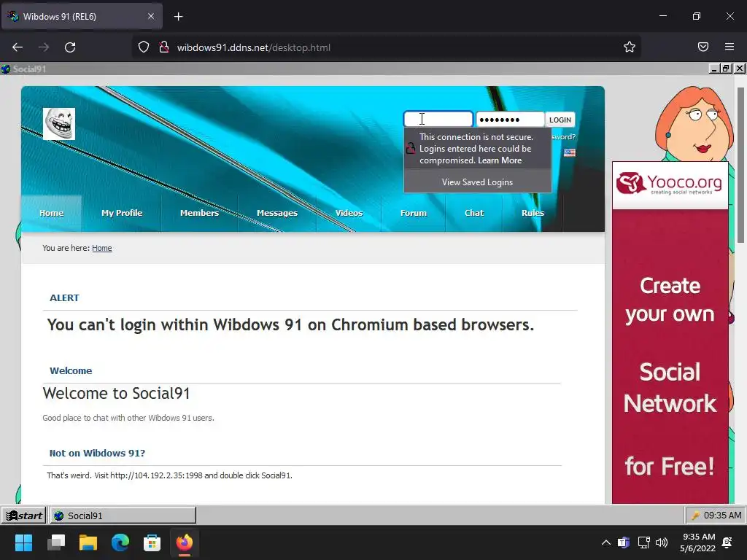The width and height of the screenshot is (747, 560).
Task: Open the Rules navigation tab
Action: 533,213
